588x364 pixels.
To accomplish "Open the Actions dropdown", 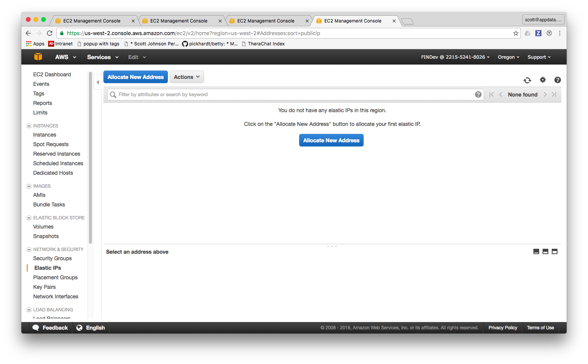I will [187, 77].
